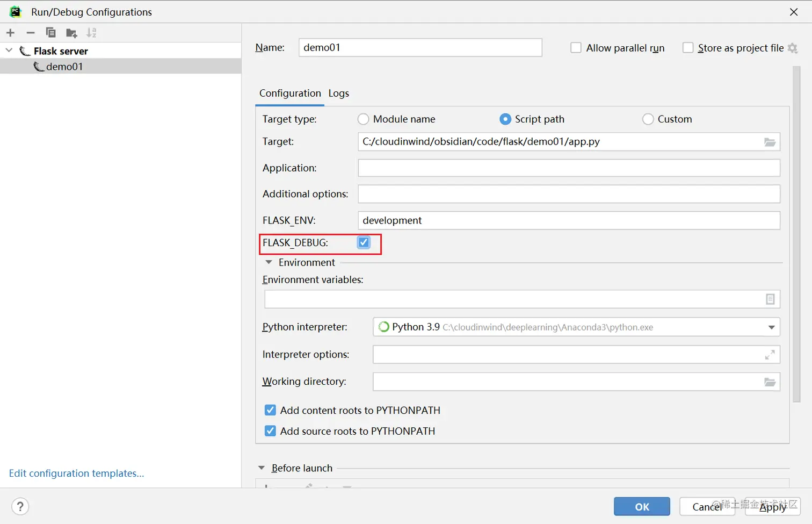Image resolution: width=812 pixels, height=524 pixels.
Task: Switch to the Configuration tab
Action: 290,94
